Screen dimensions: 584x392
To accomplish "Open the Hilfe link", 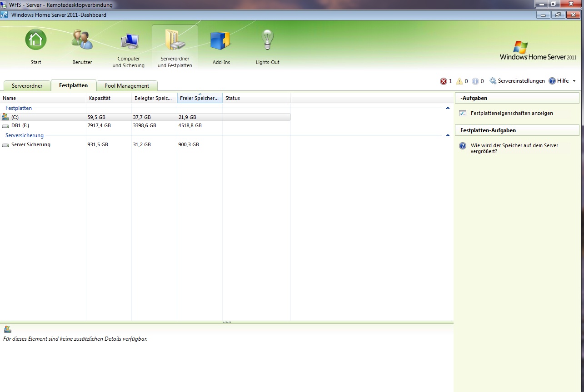I will click(x=563, y=81).
